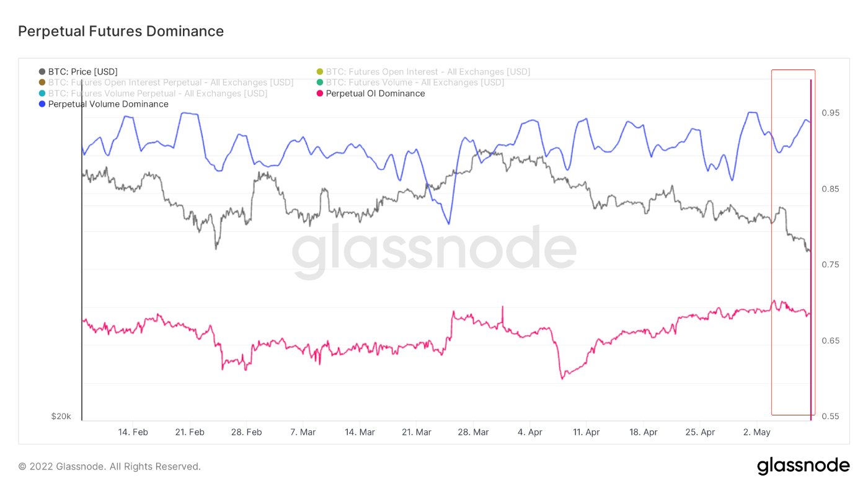Screen dimensions: 868x488
Task: Select the '2. May' date on the x-axis
Action: [756, 432]
